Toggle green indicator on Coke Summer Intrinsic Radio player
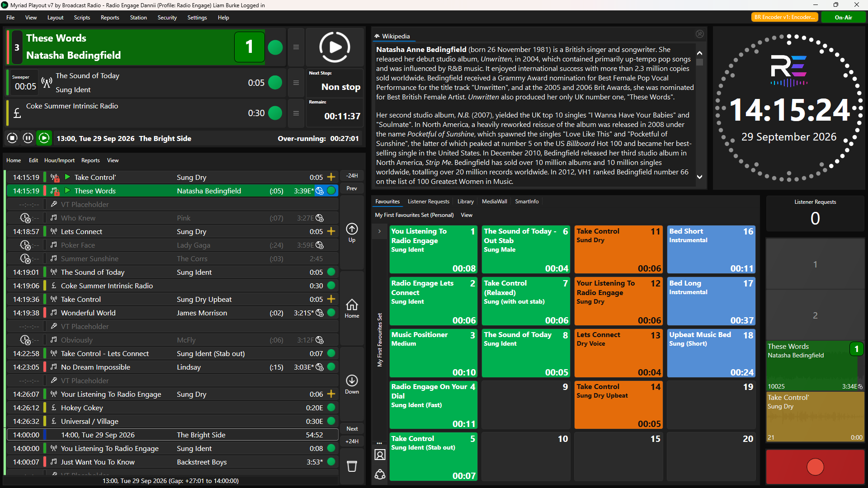The image size is (868, 488). click(x=275, y=113)
